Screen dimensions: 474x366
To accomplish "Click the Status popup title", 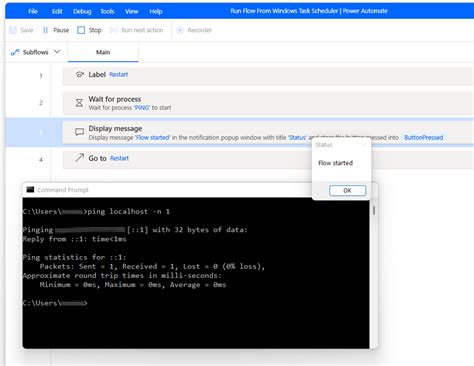I will (x=324, y=145).
